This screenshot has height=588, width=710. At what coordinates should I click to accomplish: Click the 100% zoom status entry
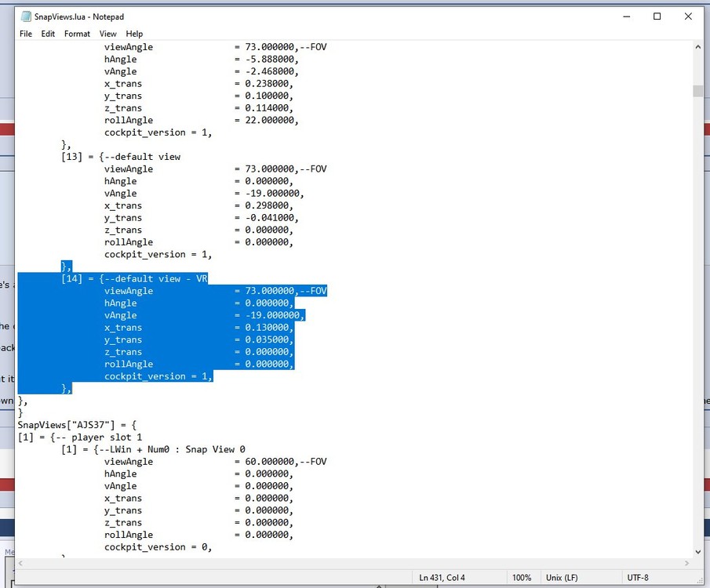[522, 578]
